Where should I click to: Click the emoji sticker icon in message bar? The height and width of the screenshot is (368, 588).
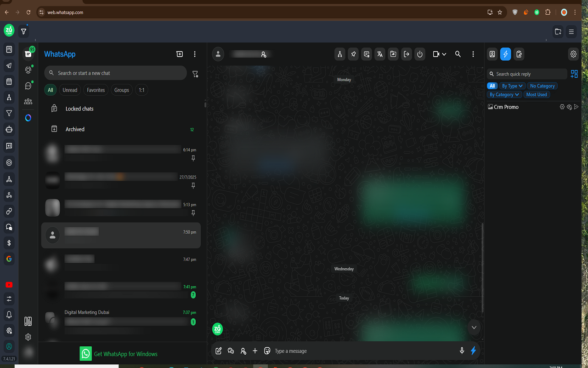click(267, 351)
